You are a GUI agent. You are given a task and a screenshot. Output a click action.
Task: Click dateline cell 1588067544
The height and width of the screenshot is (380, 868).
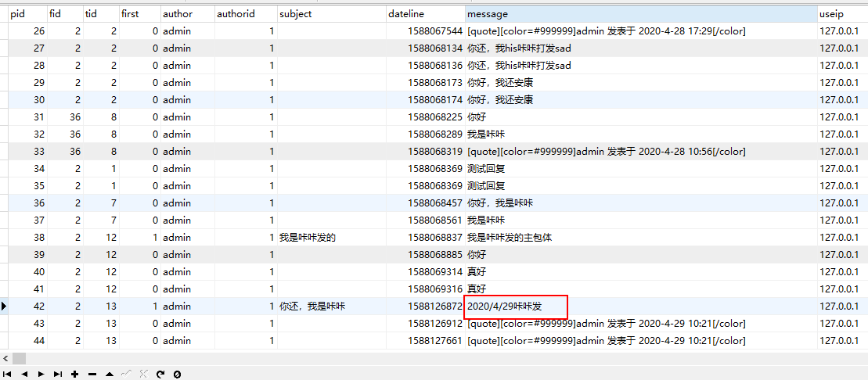click(x=426, y=31)
